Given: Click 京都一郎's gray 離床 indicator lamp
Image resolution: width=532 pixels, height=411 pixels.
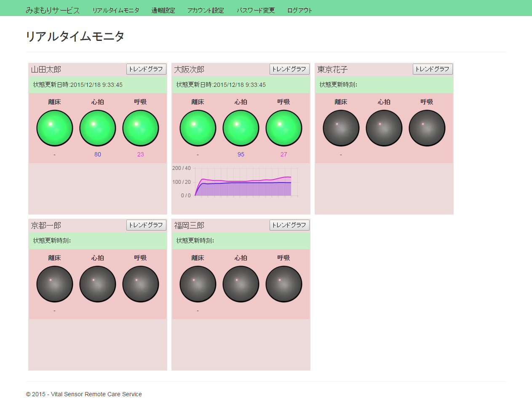Looking at the screenshot, I should click(x=55, y=284).
